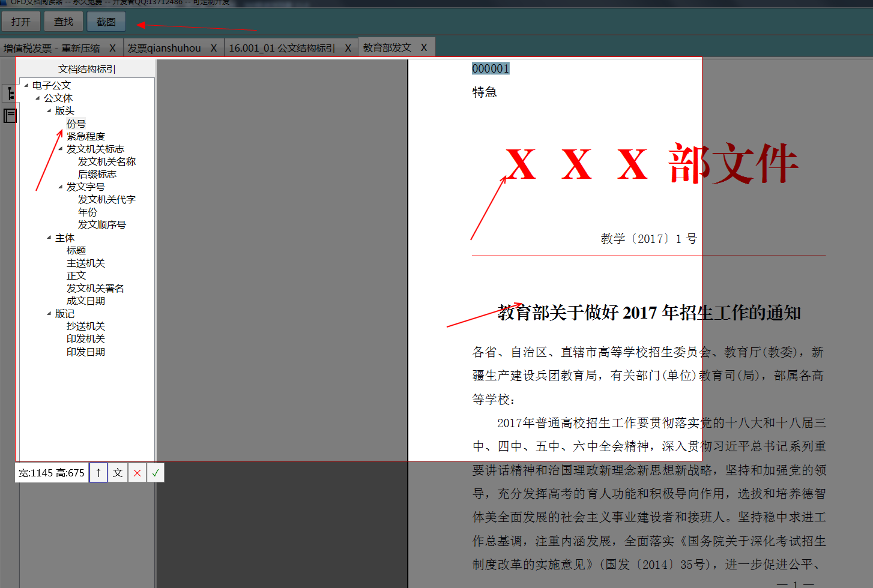Select 标题 under 主体
The height and width of the screenshot is (588, 873).
[x=76, y=250]
